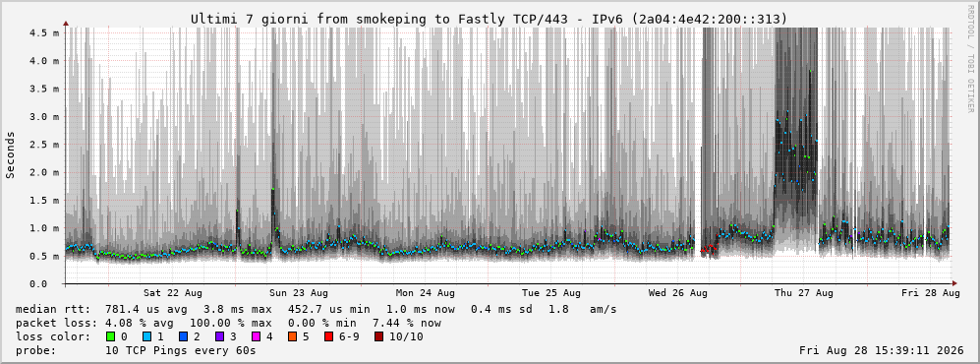Click the green loss color 0 swatch
The image size is (980, 364).
pyautogui.click(x=111, y=337)
